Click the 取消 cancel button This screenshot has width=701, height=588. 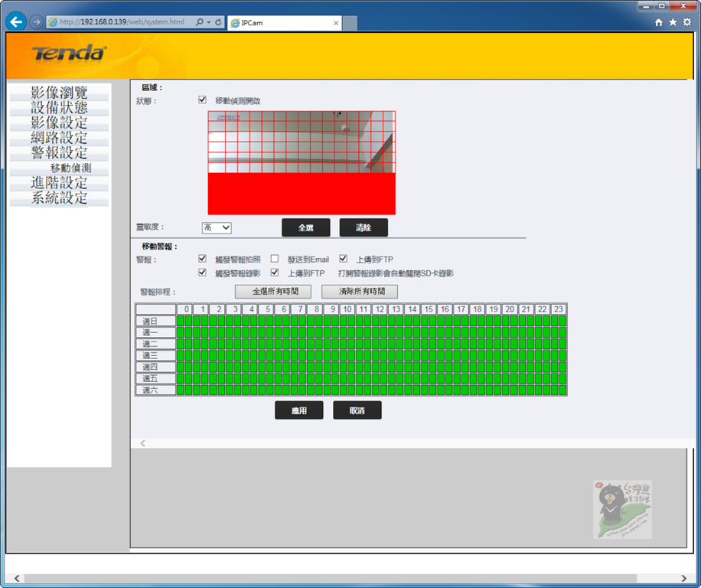click(x=357, y=410)
